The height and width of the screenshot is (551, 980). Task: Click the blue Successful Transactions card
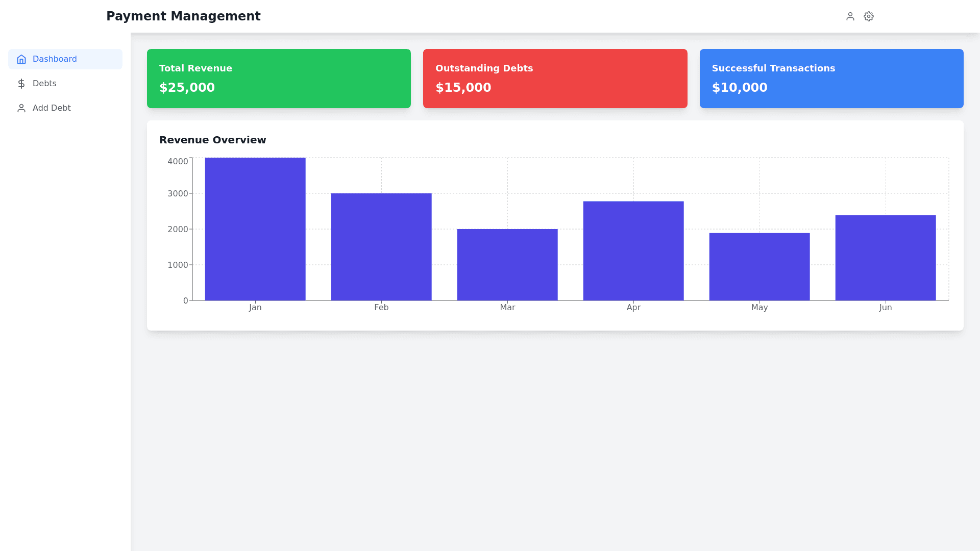coord(831,79)
